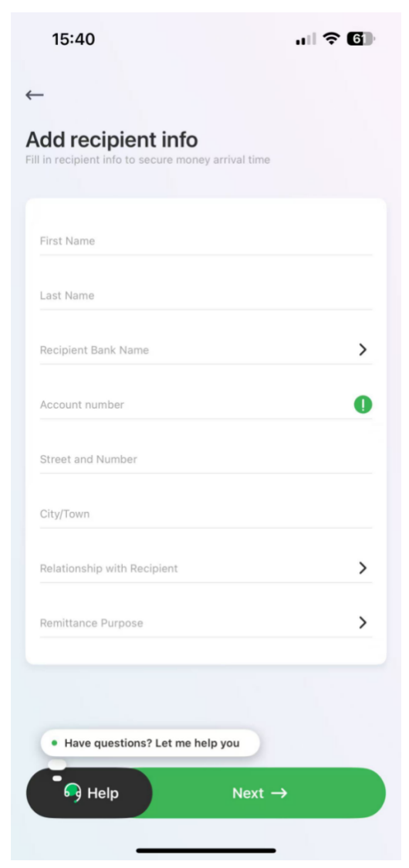Focus the Last Name field
Image resolution: width=409 pixels, height=868 pixels.
tap(206, 296)
